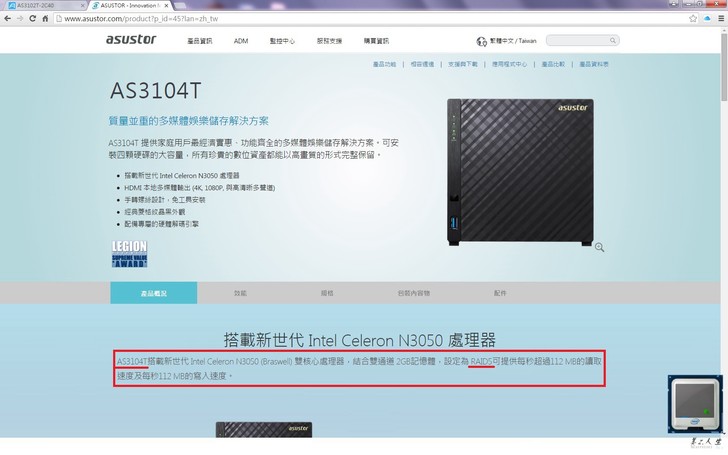Screen dimensions: 728x455
Task: Click the search magnifier in site search box
Action: [612, 41]
